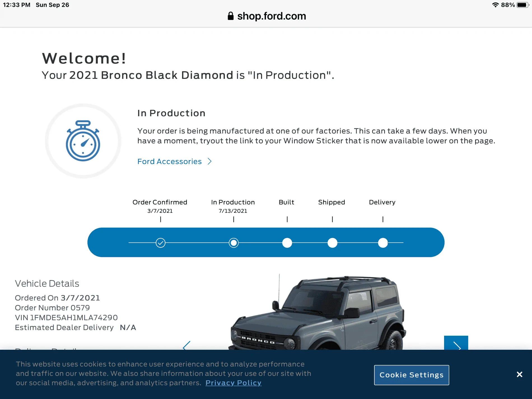Viewport: 532px width, 399px height.
Task: Open Cookie Settings
Action: 411,375
